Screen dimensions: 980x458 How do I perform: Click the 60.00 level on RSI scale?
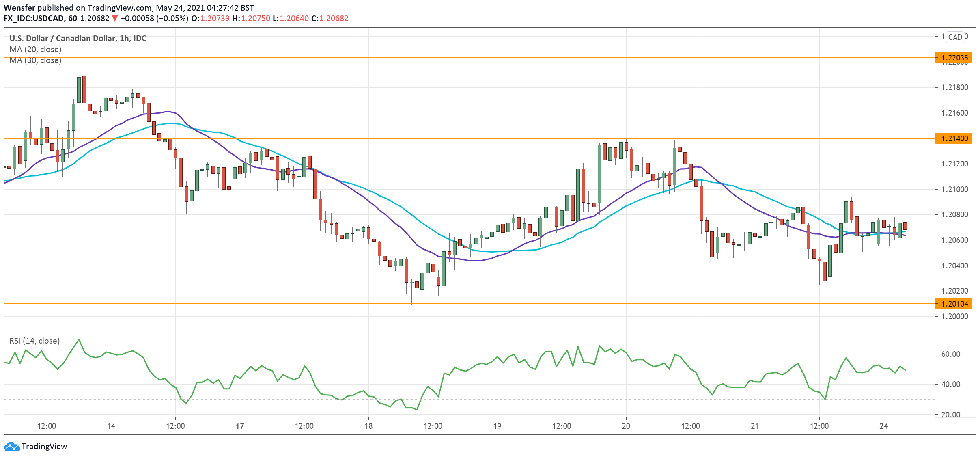click(950, 354)
